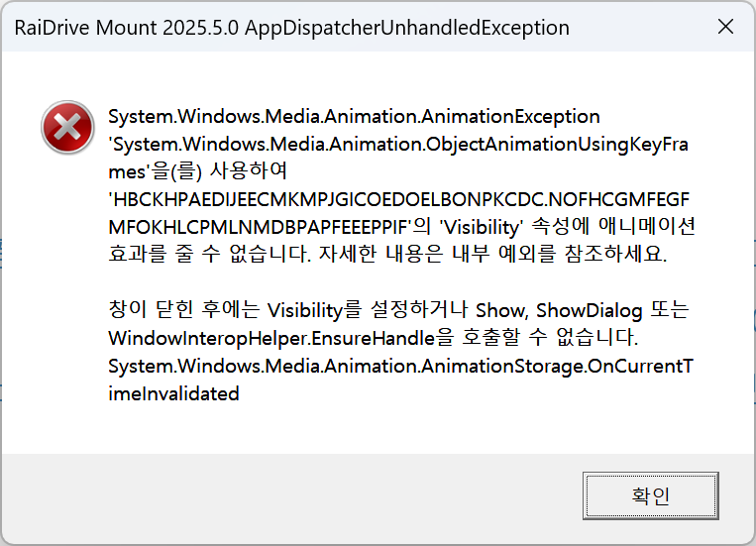The width and height of the screenshot is (756, 546).
Task: Select the AnimationException first message line
Action: [x=354, y=117]
